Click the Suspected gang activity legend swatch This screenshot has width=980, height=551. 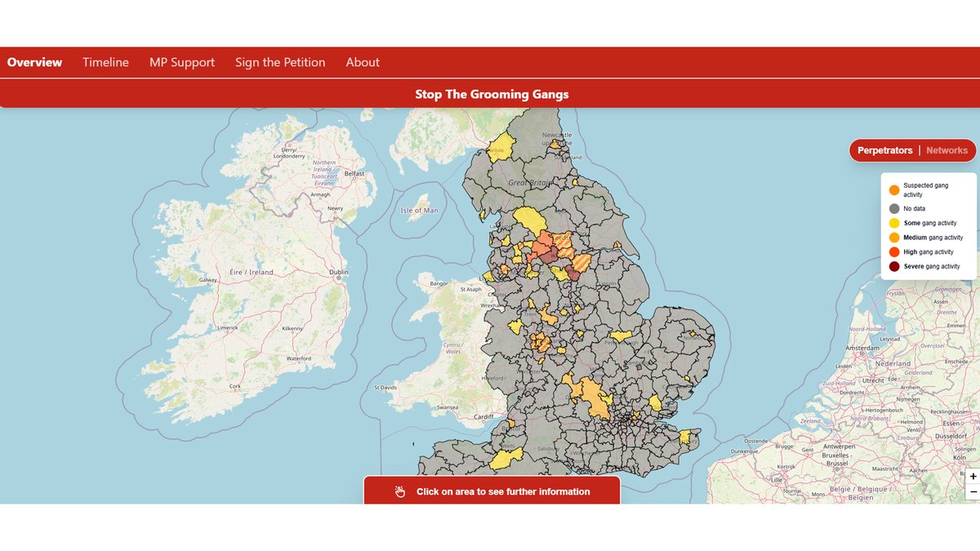coord(893,190)
